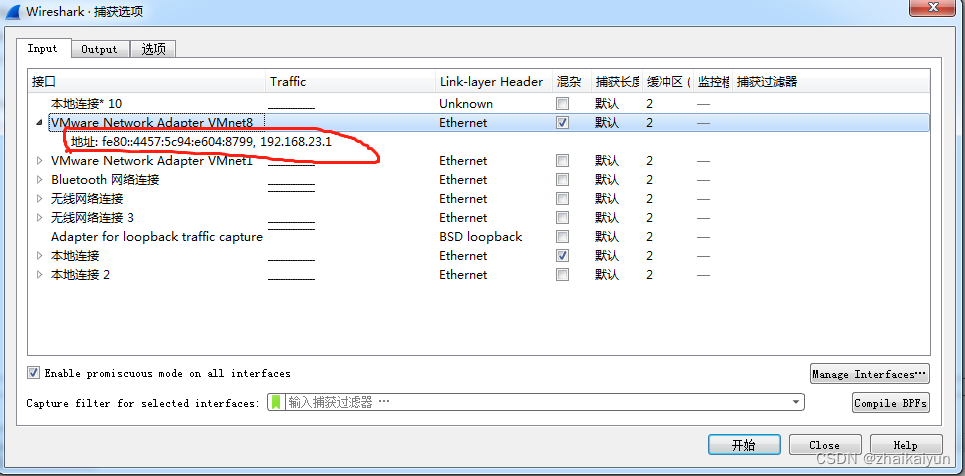
Task: Uncheck promiscuous checkbox for VMware Network Adapter VMnet8
Action: 562,123
